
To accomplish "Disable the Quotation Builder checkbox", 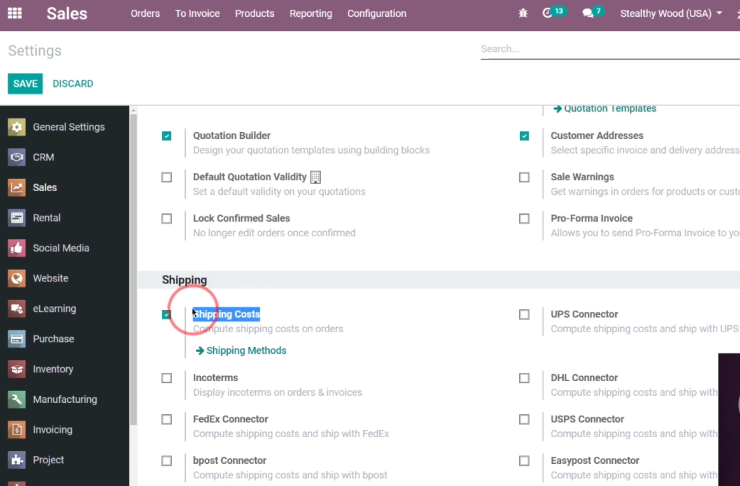I will click(167, 136).
